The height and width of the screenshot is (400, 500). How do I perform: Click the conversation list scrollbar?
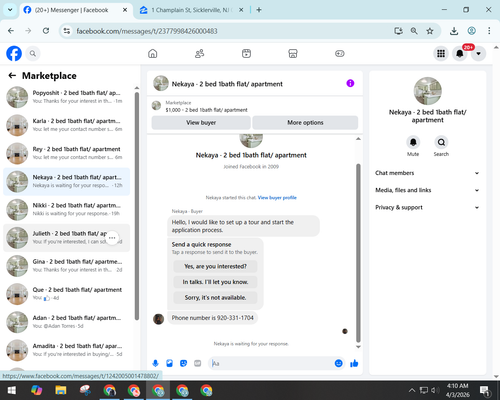point(137,206)
